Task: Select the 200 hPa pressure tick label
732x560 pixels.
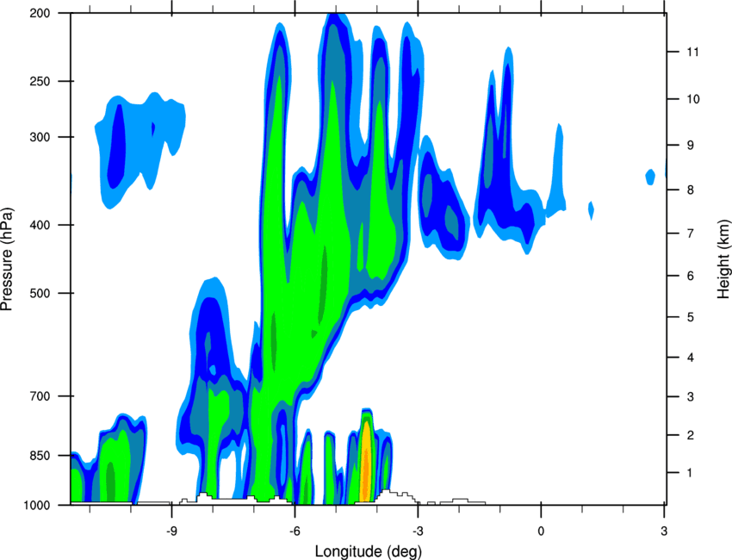Action: click(x=40, y=13)
